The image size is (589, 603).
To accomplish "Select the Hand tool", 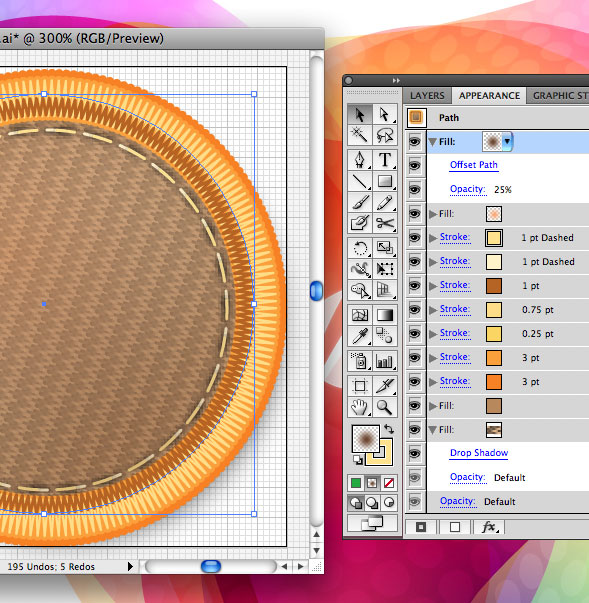I will tap(360, 407).
